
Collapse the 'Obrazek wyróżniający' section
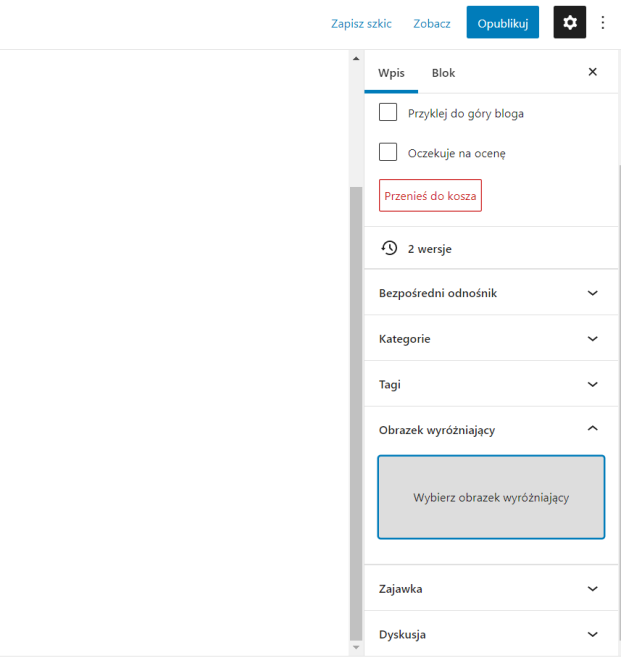click(x=491, y=430)
